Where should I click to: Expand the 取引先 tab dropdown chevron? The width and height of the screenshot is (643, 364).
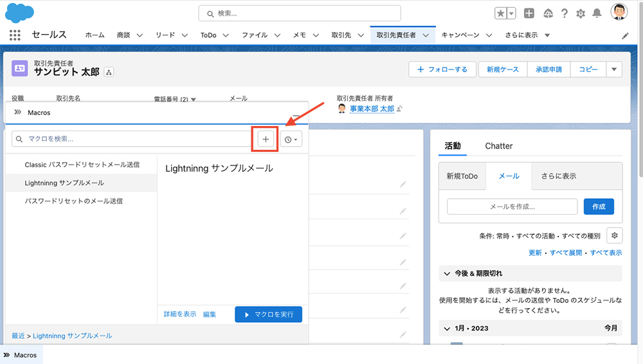pyautogui.click(x=361, y=35)
